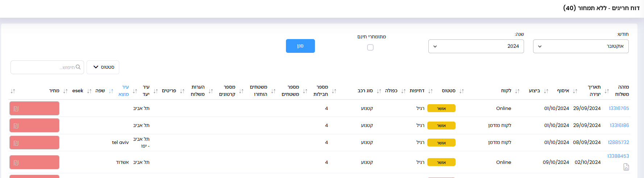The width and height of the screenshot is (644, 178).
Task: Click the magnifier icon in the search box
Action: click(78, 67)
